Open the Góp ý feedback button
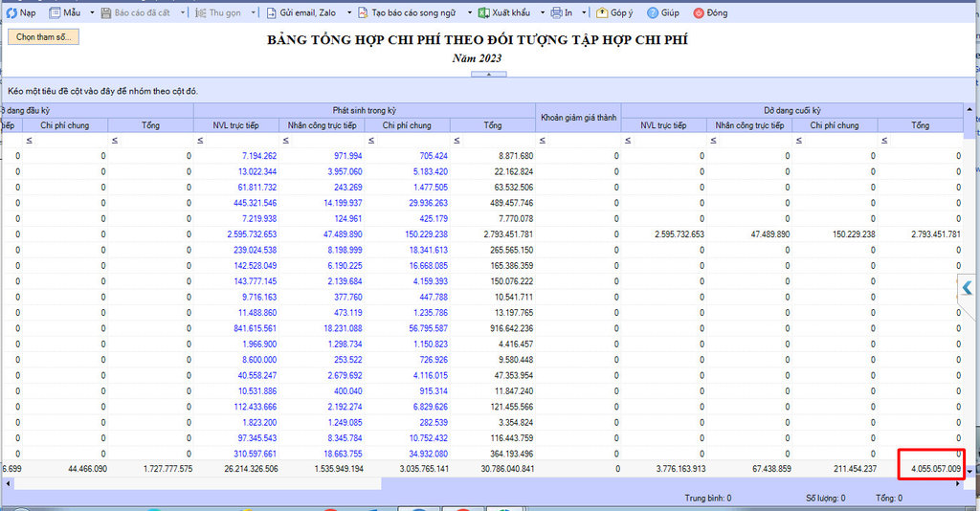Image resolution: width=980 pixels, height=511 pixels. (614, 12)
